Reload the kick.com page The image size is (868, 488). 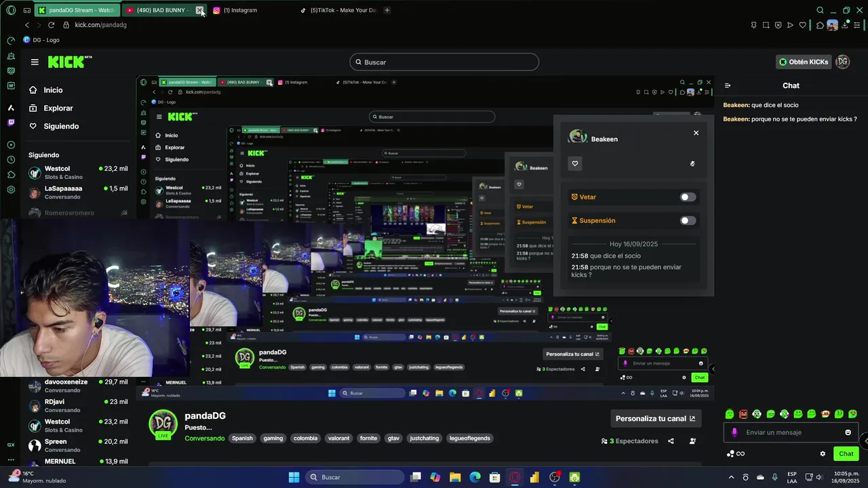(51, 25)
